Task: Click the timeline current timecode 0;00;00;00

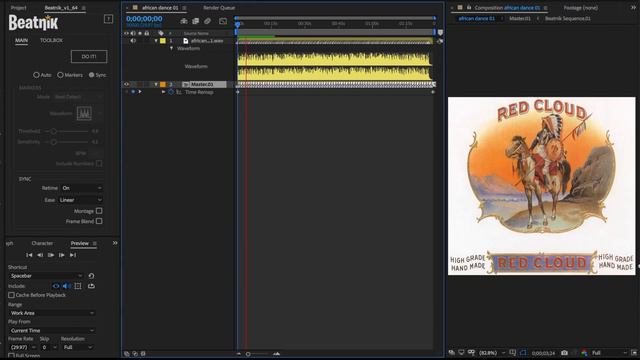Action: coord(144,19)
